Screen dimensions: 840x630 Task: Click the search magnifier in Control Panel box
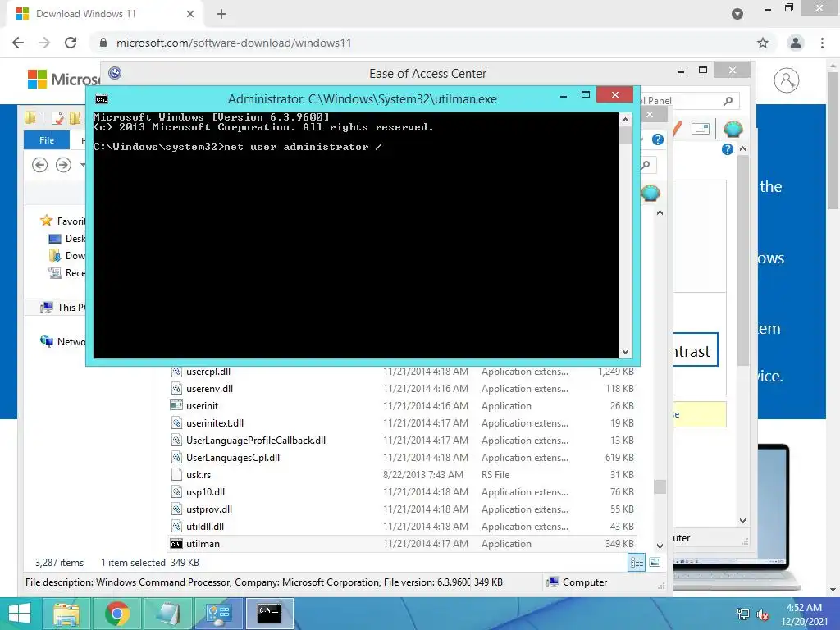[728, 101]
